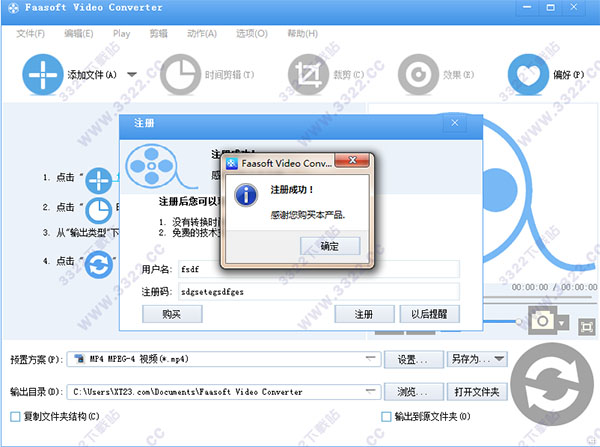The height and width of the screenshot is (447, 600).
Task: Click the preview playback progress slider
Action: pos(539,297)
